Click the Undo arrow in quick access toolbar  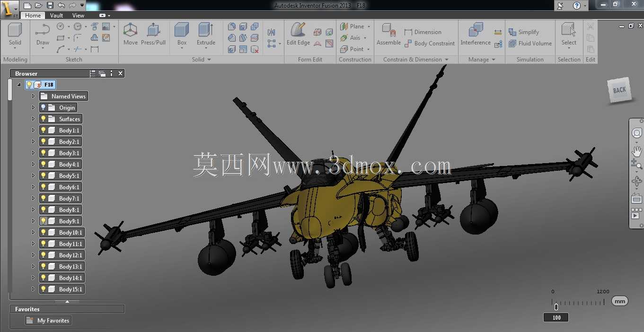pyautogui.click(x=62, y=5)
